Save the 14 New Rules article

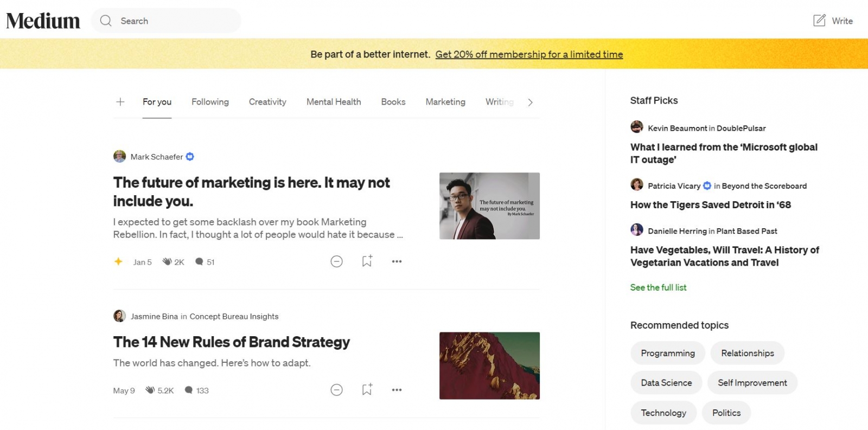367,390
